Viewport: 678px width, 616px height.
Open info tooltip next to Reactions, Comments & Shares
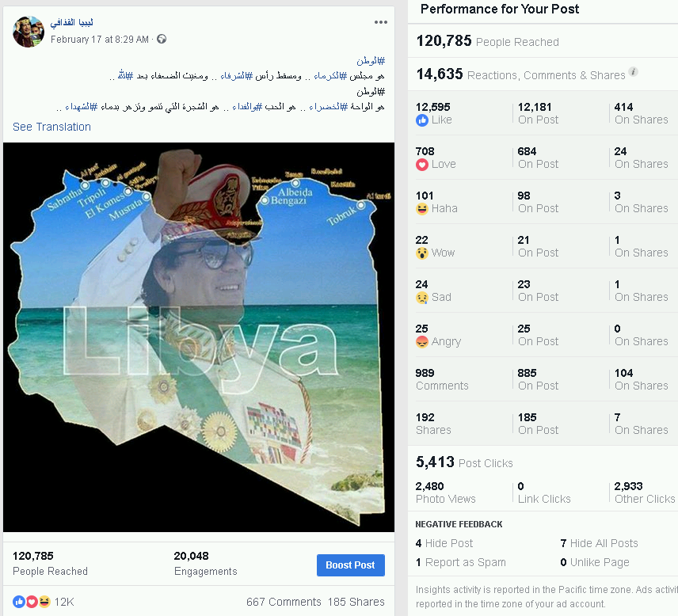click(633, 72)
